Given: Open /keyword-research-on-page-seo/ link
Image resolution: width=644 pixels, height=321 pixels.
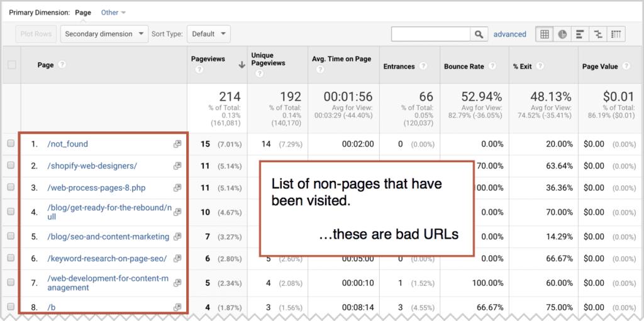Looking at the screenshot, I should (x=107, y=259).
